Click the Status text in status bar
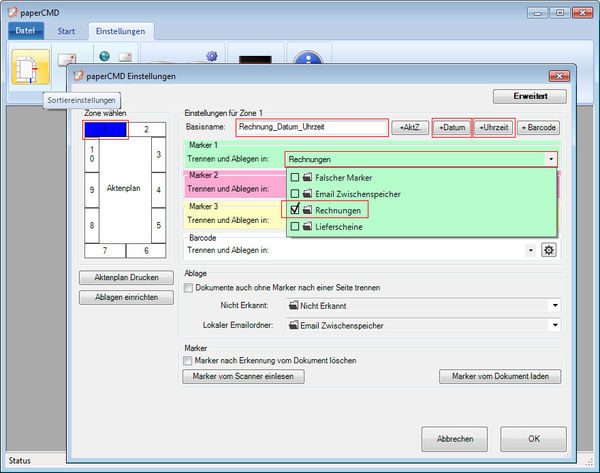Screen dimensions: 600x473 [20, 460]
